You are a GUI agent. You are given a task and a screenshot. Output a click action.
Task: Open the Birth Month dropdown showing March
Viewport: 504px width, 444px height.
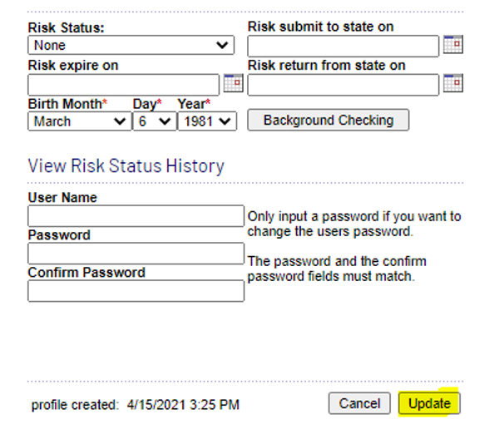[79, 121]
